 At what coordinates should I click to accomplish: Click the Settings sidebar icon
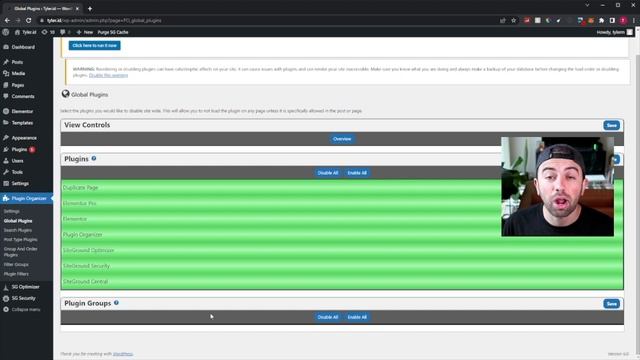pyautogui.click(x=6, y=184)
